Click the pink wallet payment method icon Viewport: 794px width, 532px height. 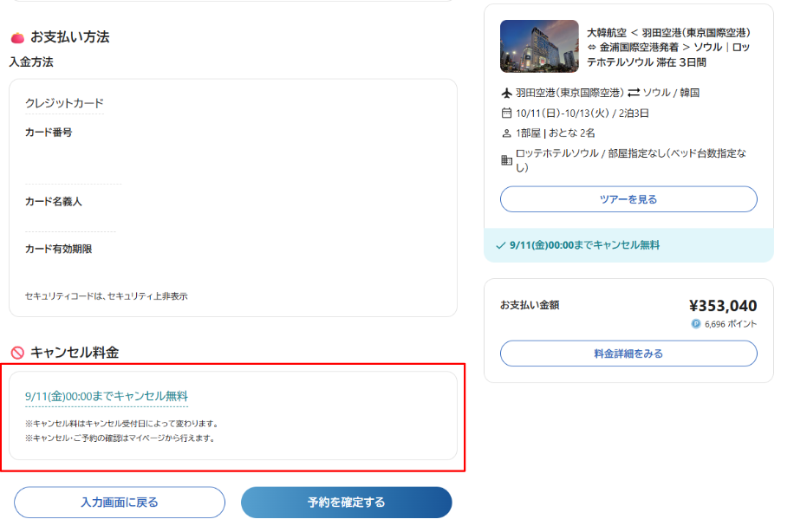coord(17,37)
